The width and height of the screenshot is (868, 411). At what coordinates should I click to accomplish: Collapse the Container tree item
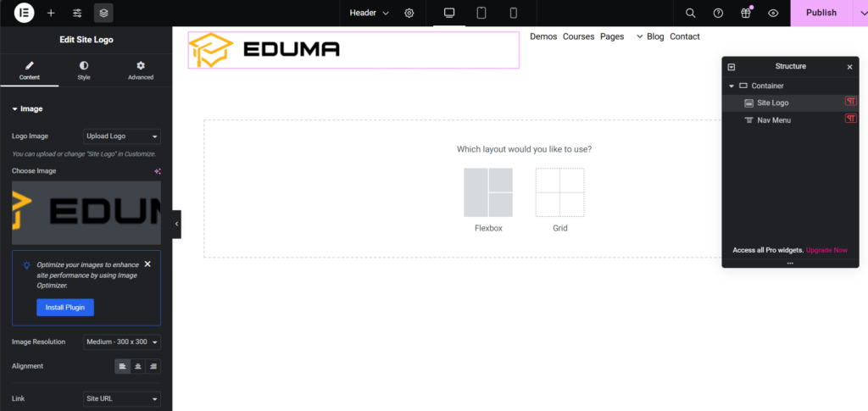coord(732,86)
